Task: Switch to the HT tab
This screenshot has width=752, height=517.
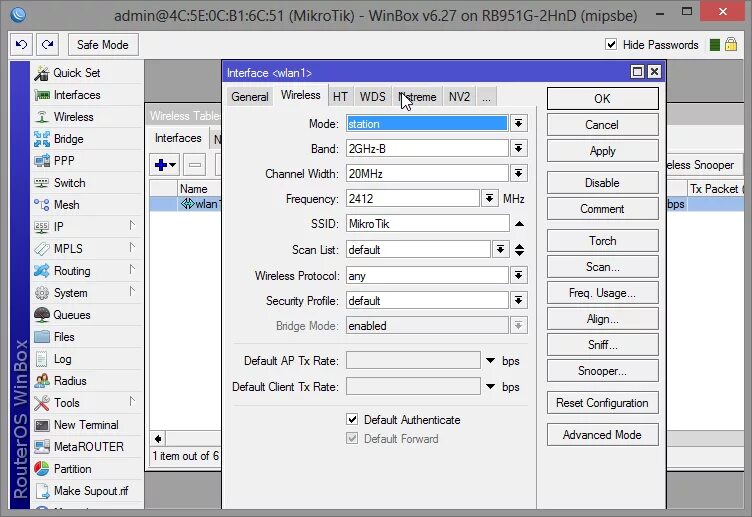Action: point(340,97)
